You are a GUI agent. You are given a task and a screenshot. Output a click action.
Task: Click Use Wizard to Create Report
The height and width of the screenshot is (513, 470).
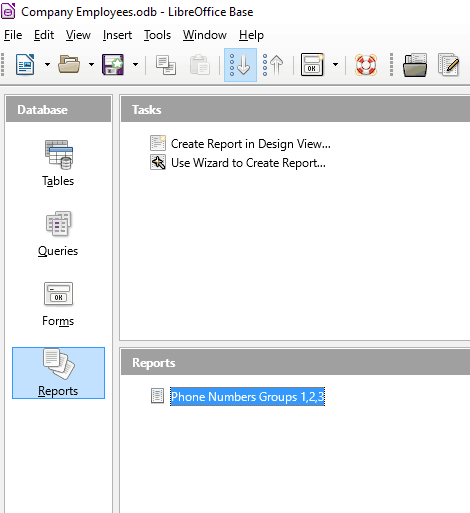tap(248, 163)
